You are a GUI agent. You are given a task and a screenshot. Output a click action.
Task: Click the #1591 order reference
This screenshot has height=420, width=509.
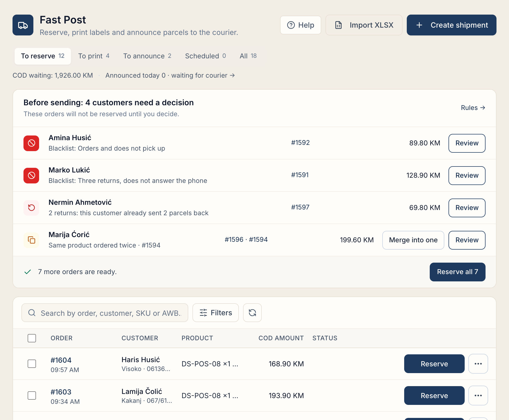[300, 175]
